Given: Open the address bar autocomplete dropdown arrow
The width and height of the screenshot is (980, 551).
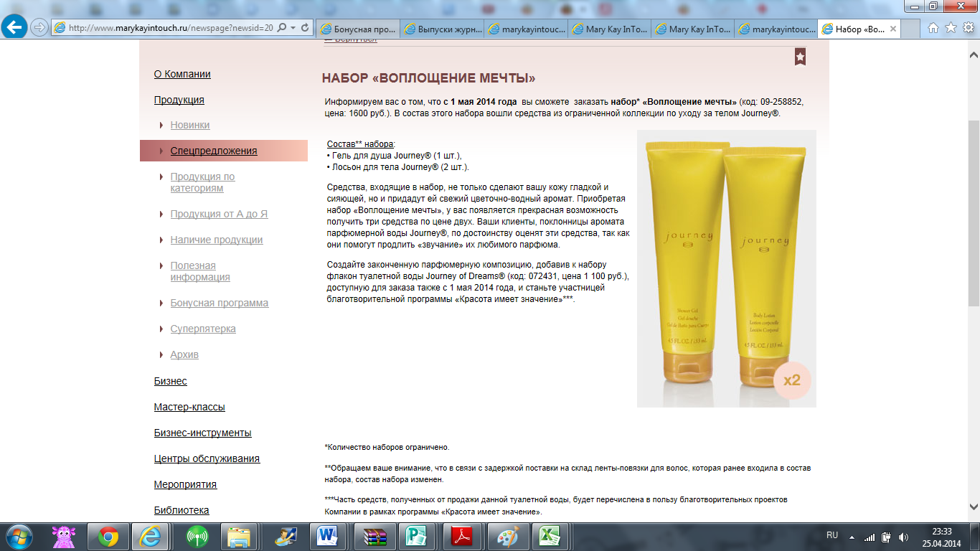Looking at the screenshot, I should (x=293, y=28).
